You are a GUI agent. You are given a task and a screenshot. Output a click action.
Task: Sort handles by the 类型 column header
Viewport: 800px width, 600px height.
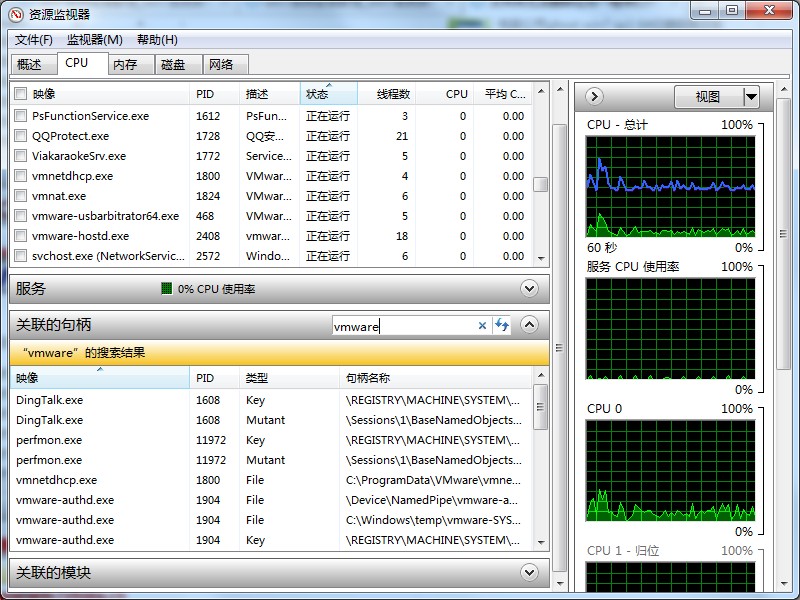coord(258,378)
